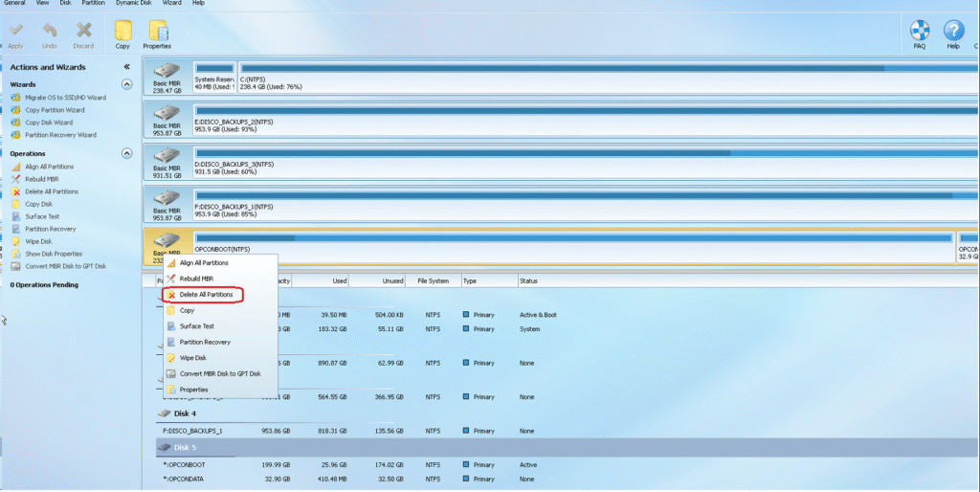Click the File System column header
980x492 pixels.
pos(434,281)
